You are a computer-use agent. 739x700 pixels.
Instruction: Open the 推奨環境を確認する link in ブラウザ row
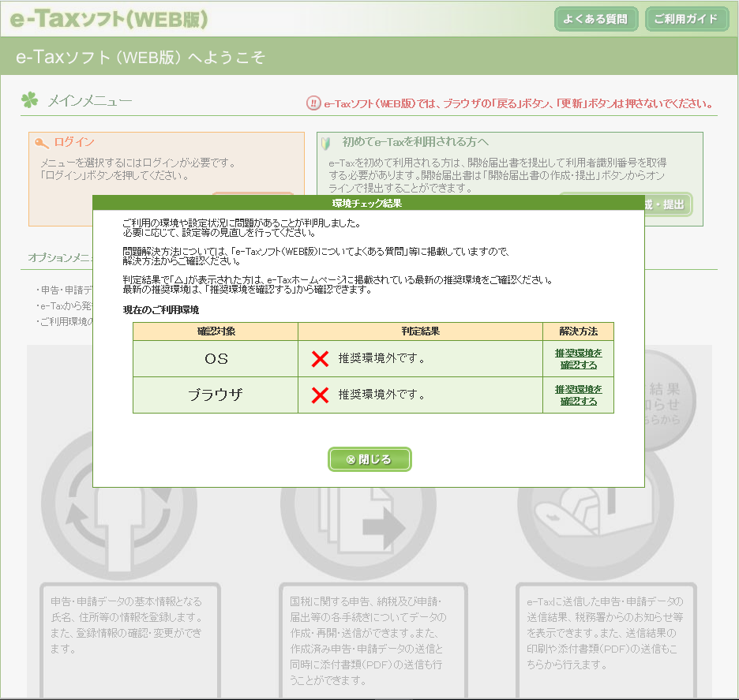coord(578,395)
